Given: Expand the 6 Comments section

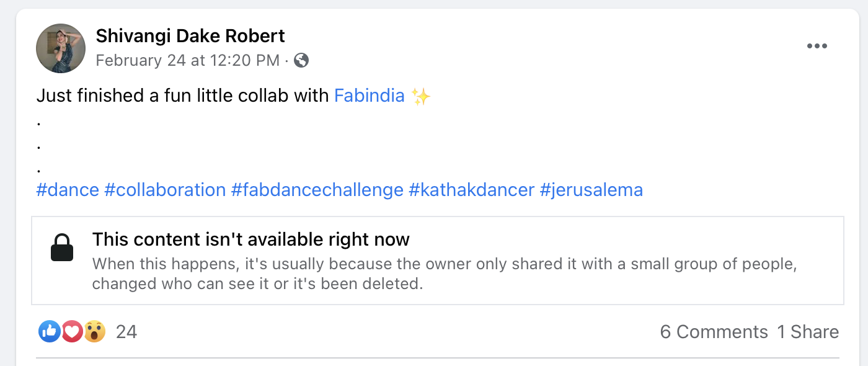Looking at the screenshot, I should point(714,332).
